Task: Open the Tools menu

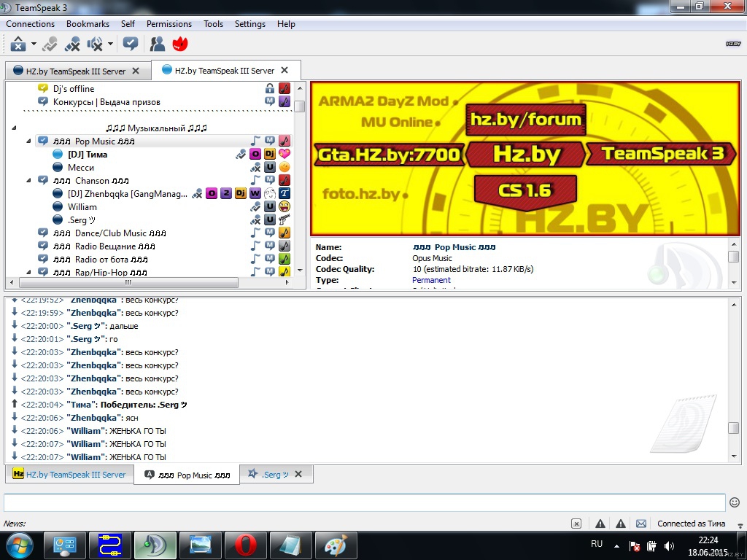Action: point(213,24)
